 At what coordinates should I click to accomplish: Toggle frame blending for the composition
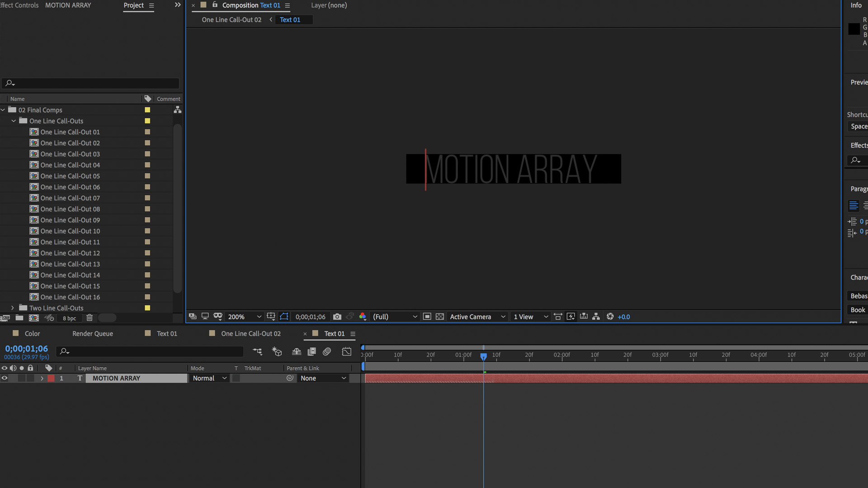[x=311, y=352]
